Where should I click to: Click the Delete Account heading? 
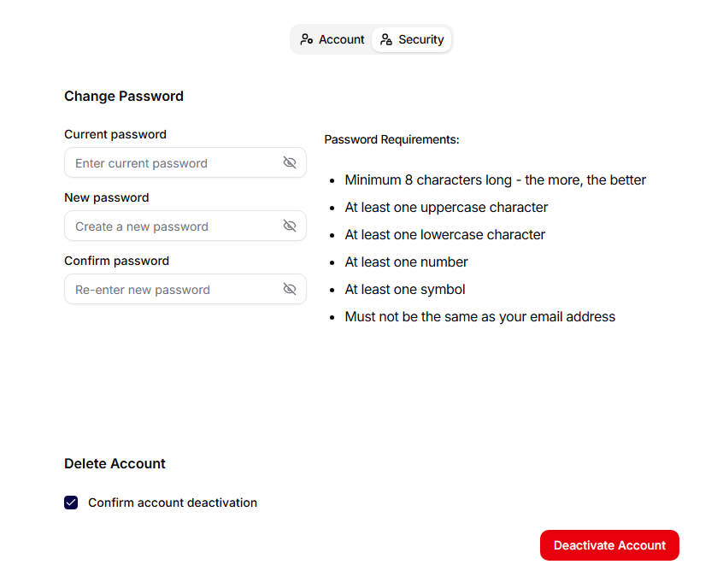click(115, 463)
